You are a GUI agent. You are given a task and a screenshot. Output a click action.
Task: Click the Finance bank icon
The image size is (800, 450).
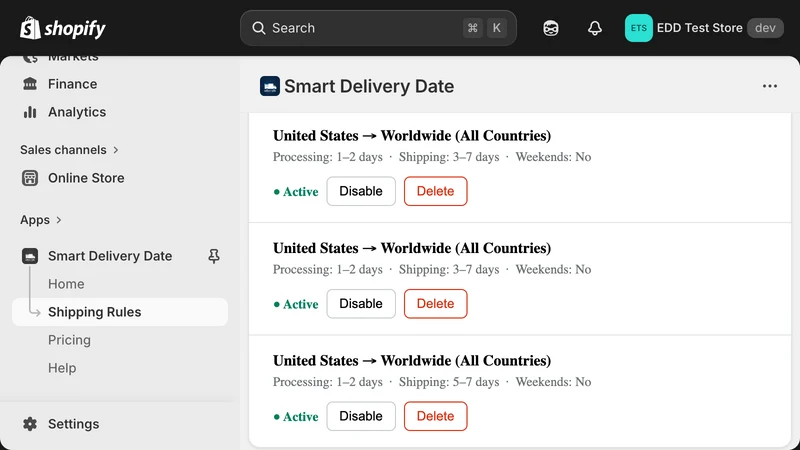30,84
